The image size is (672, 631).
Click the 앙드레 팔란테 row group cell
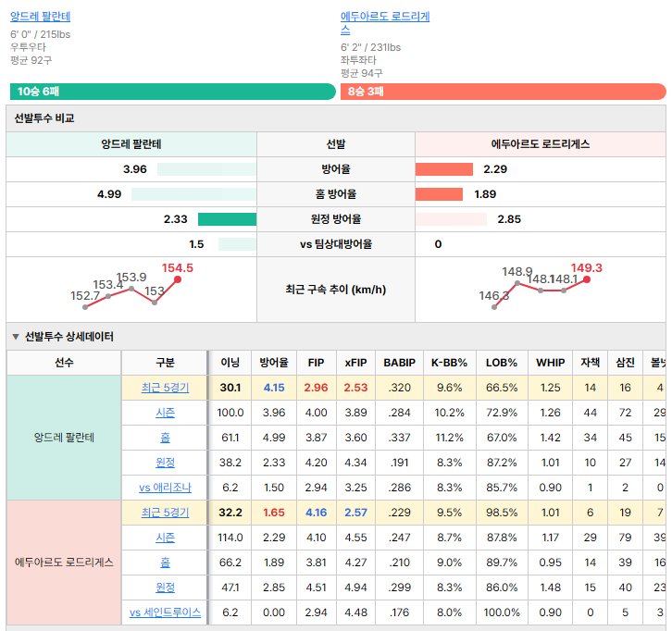click(64, 438)
